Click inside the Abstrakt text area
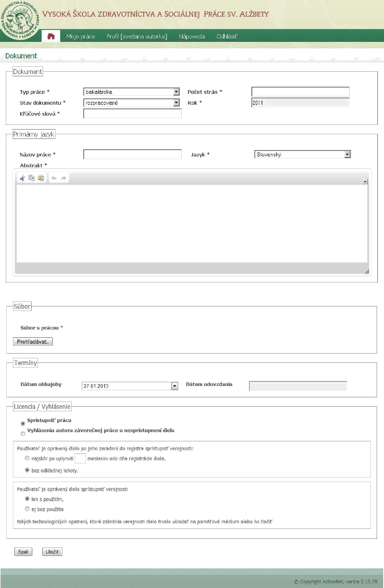This screenshot has width=384, height=588. click(192, 223)
